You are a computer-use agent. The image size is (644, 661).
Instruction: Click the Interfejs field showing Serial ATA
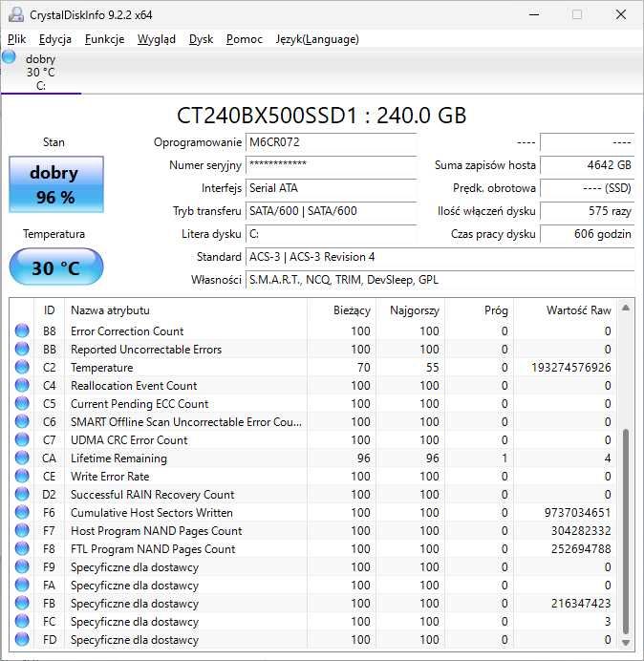click(x=332, y=188)
